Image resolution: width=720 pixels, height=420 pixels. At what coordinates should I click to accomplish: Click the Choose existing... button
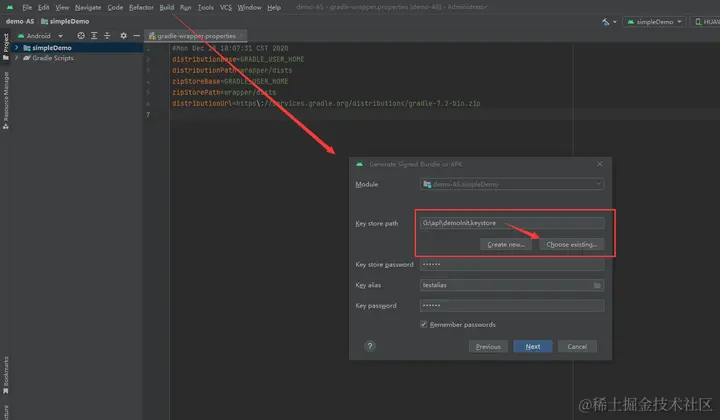[x=572, y=245]
